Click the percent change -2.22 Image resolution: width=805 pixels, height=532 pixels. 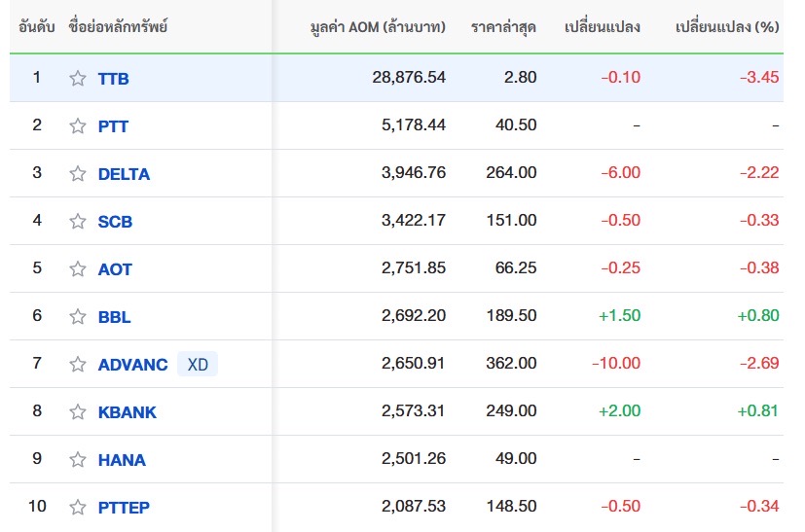(759, 172)
